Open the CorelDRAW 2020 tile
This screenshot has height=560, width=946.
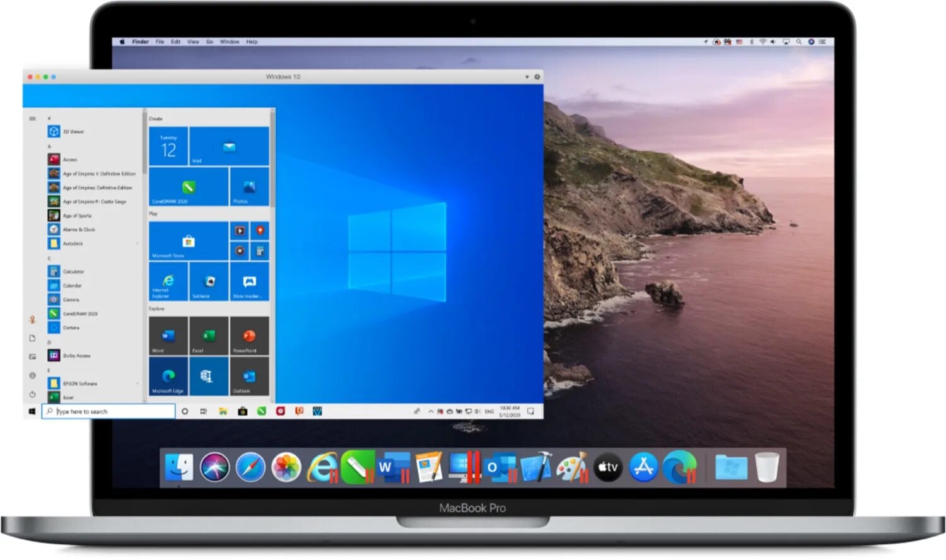pyautogui.click(x=189, y=187)
